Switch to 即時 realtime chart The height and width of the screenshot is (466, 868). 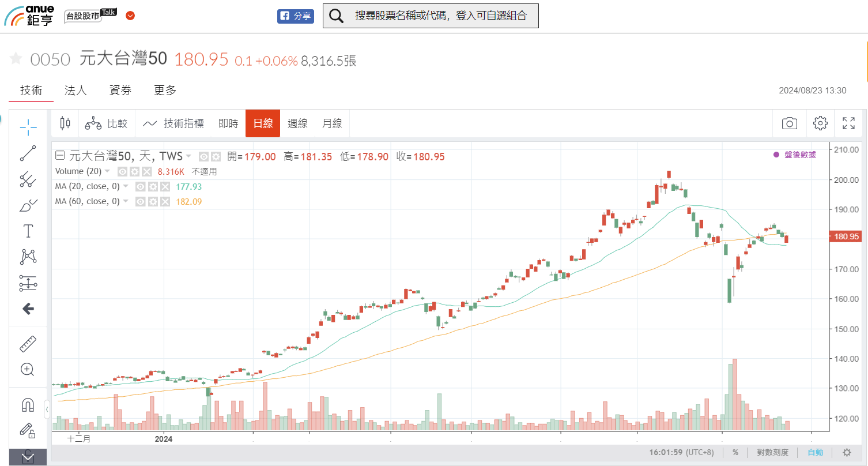click(x=228, y=123)
